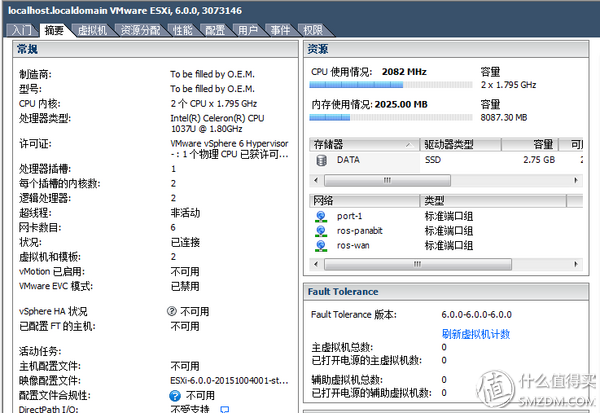Show the 权限 tab
This screenshot has width=600, height=413.
[x=313, y=31]
